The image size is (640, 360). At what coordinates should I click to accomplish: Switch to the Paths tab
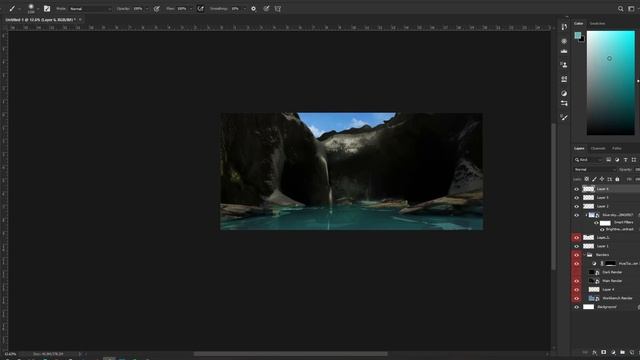tap(617, 148)
